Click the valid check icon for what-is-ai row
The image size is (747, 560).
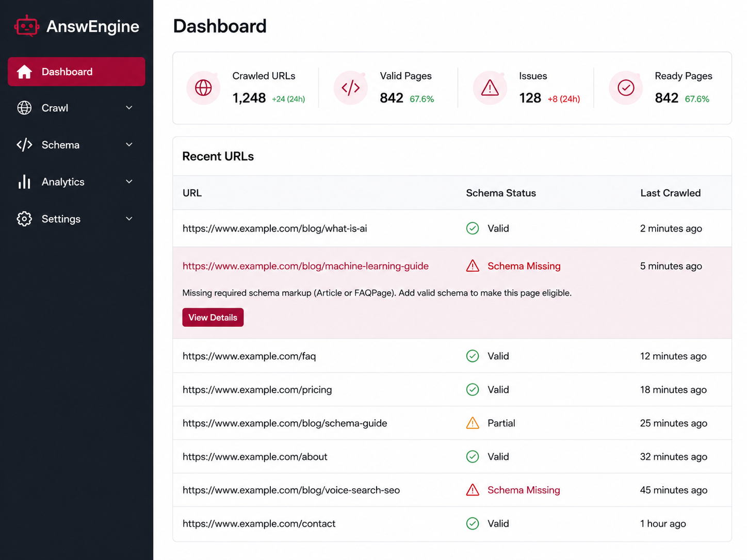(x=473, y=228)
